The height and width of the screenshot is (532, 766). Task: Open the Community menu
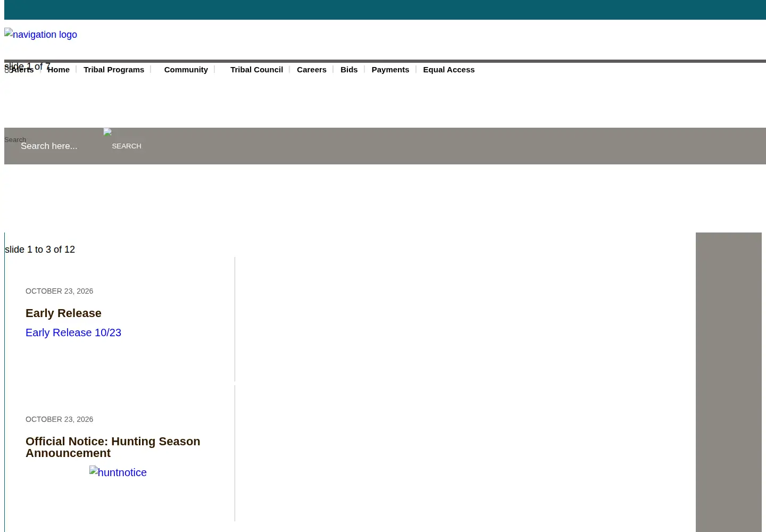point(186,70)
